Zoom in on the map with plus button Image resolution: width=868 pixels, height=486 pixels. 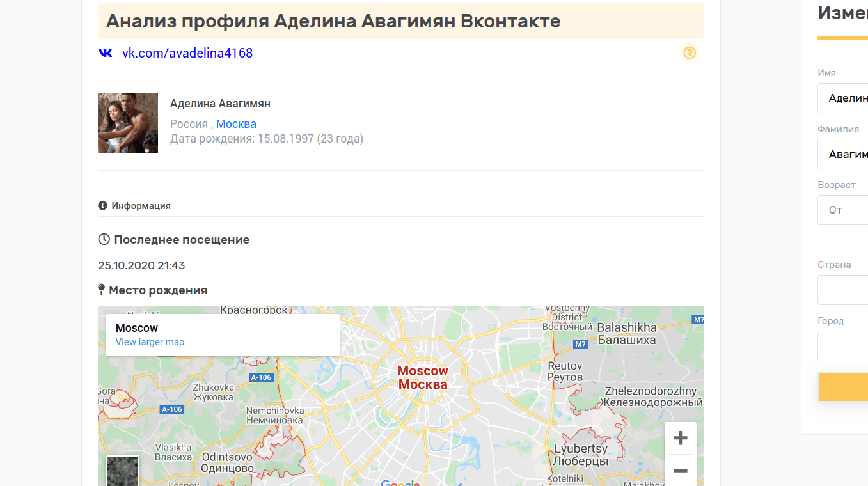pos(680,437)
